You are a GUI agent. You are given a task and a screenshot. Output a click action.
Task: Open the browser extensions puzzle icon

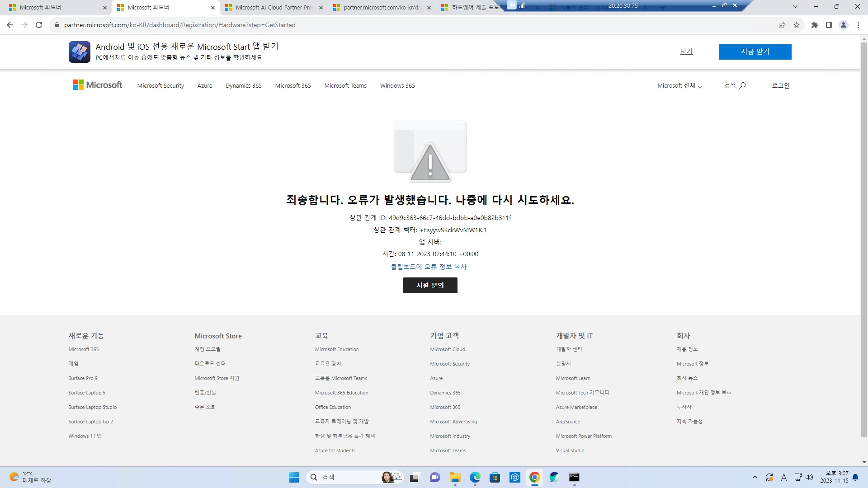click(815, 25)
